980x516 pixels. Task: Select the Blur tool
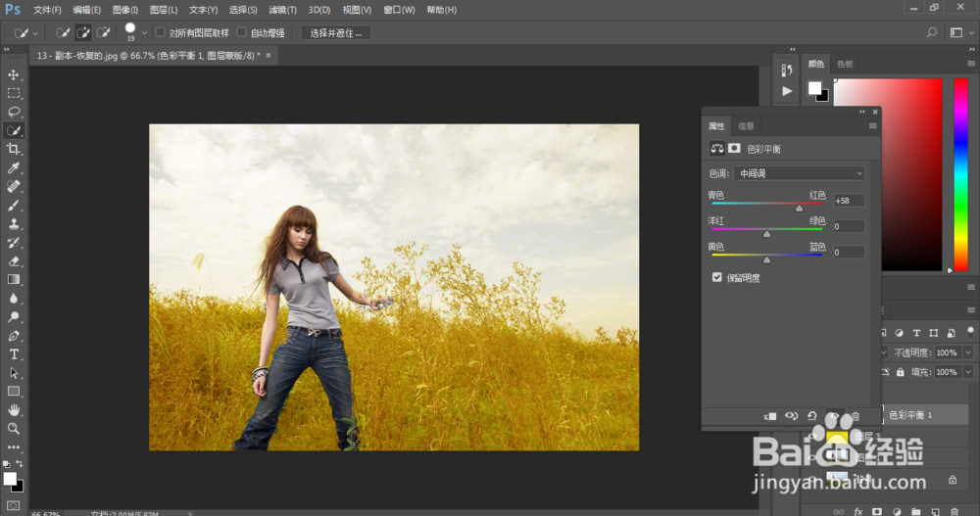13,298
